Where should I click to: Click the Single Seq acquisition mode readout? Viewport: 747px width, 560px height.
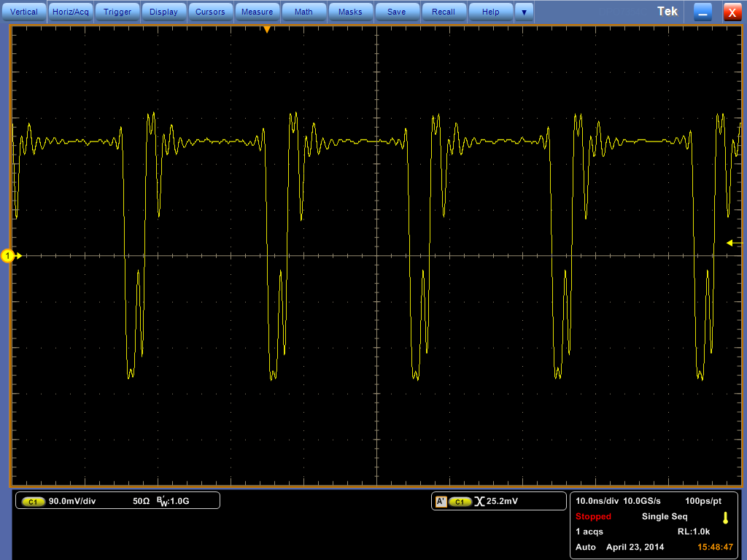(x=665, y=516)
